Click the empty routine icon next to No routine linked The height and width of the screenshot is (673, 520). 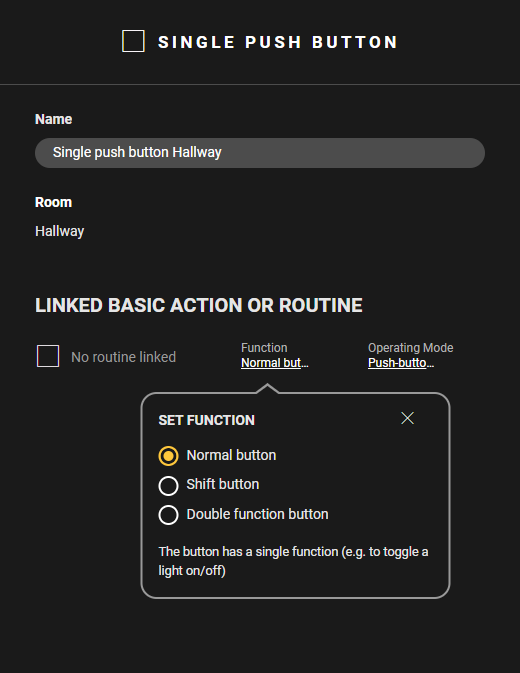point(48,356)
